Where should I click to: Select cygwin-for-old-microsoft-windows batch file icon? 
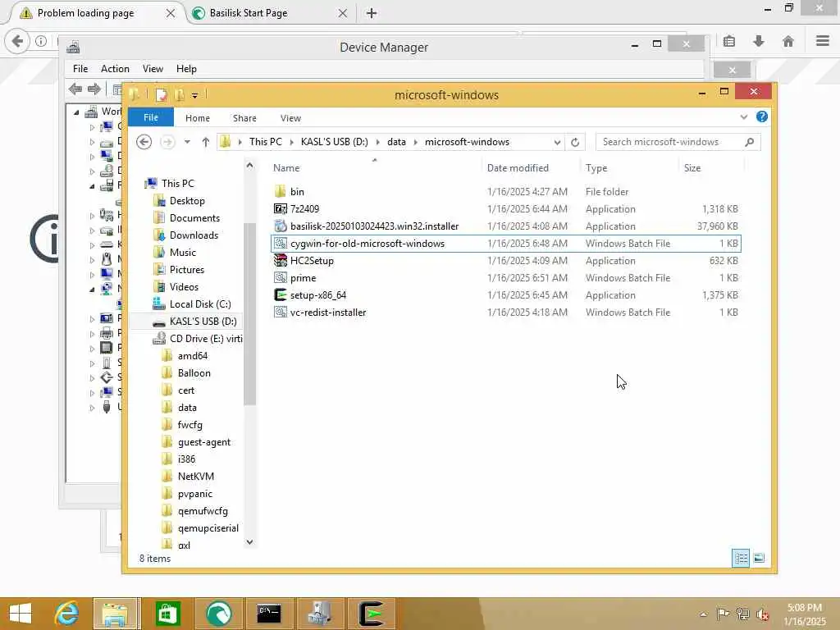(280, 243)
